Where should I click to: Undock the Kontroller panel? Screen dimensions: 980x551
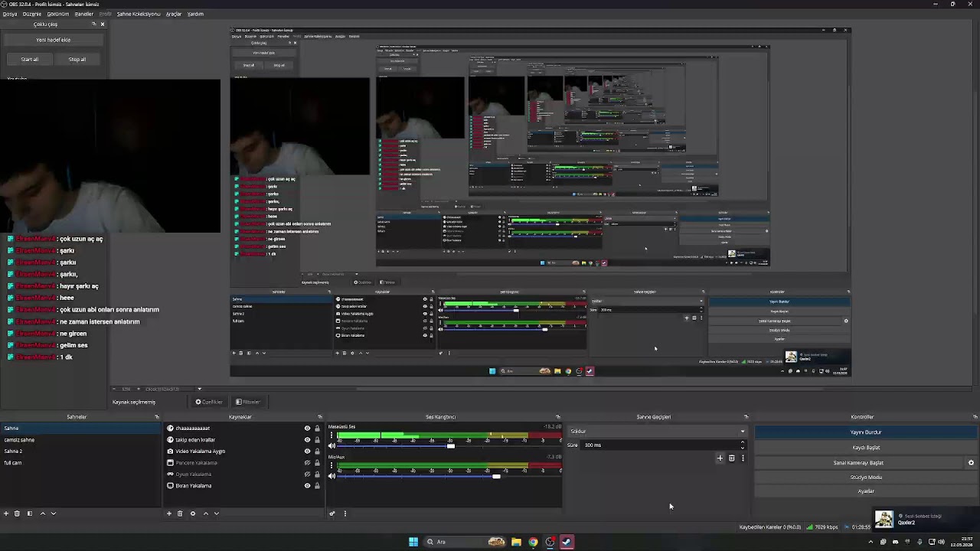tap(975, 417)
